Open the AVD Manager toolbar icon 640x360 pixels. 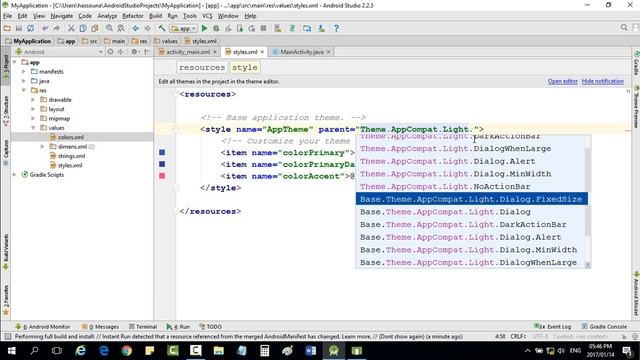[x=307, y=29]
